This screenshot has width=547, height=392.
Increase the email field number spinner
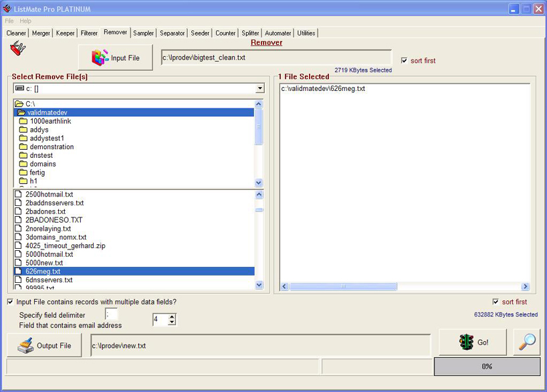click(172, 316)
